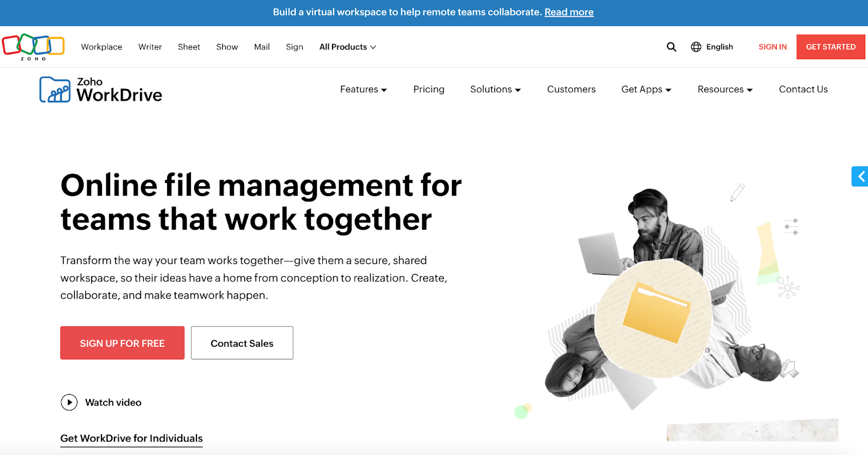Click the globe language icon
868x455 pixels.
(696, 47)
